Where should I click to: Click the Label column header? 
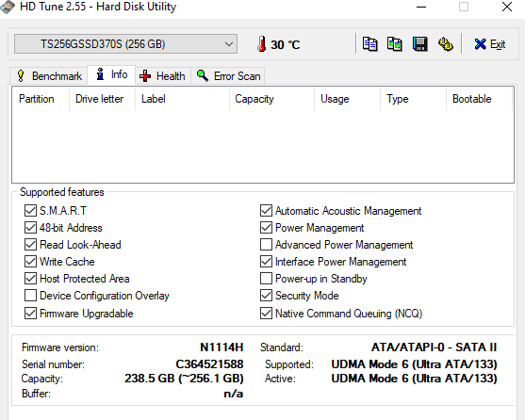point(183,99)
